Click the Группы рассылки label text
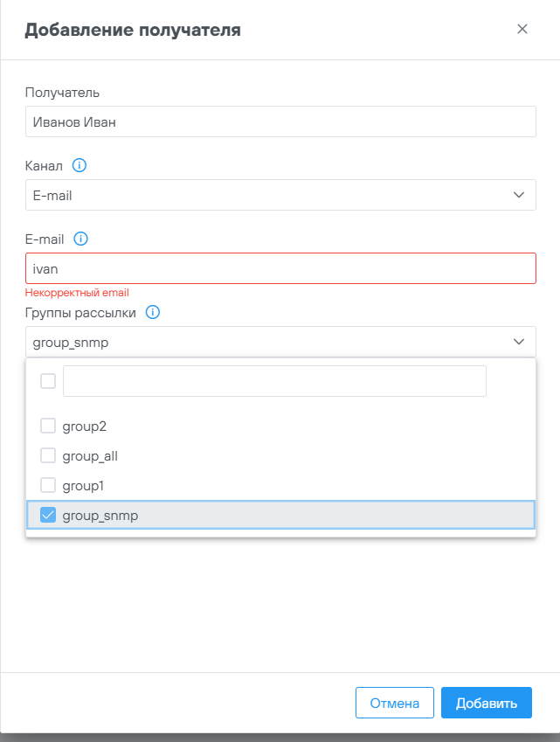Image resolution: width=560 pixels, height=742 pixels. [80, 312]
